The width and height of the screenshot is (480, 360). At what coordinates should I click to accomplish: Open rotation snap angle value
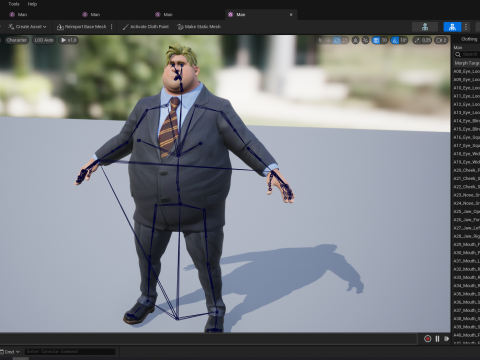coord(404,40)
